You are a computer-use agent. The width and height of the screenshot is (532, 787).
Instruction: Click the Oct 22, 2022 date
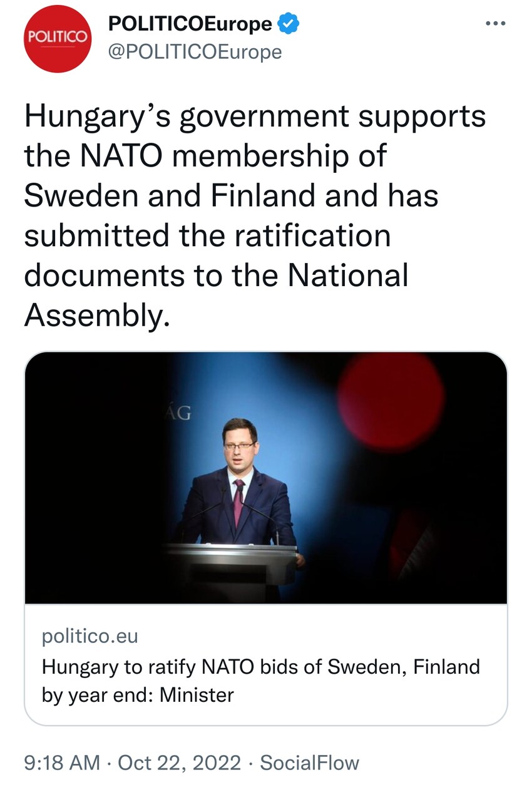click(179, 763)
